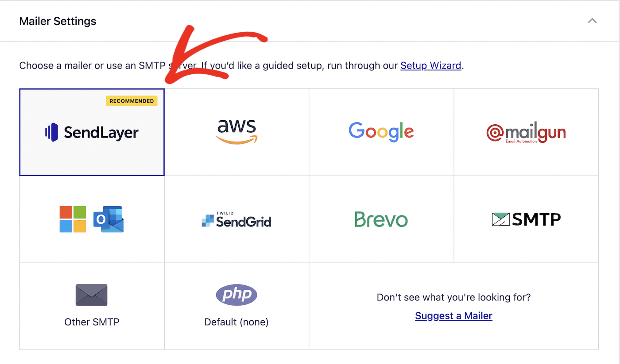Click the Suggest a Mailer link
The width and height of the screenshot is (620, 364).
click(454, 316)
